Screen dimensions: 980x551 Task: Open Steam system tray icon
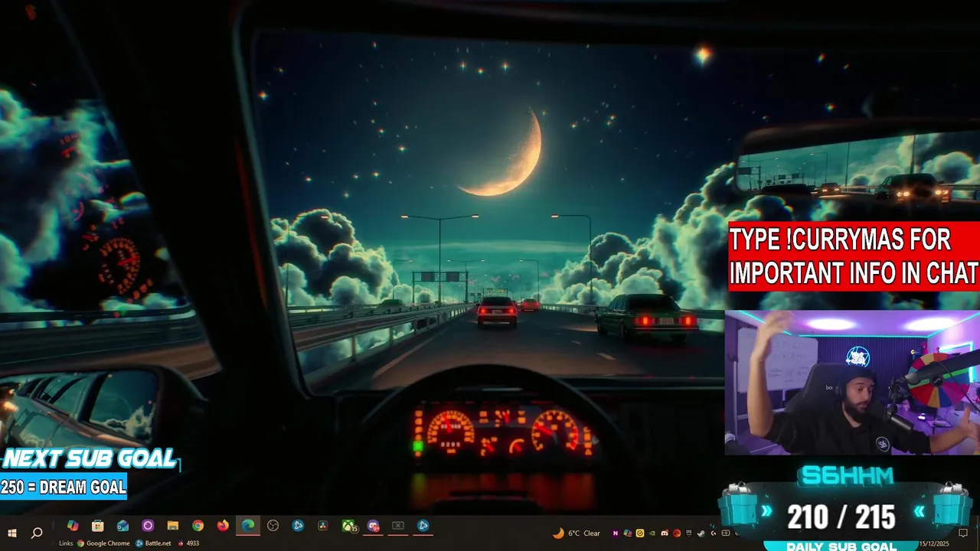pyautogui.click(x=701, y=533)
